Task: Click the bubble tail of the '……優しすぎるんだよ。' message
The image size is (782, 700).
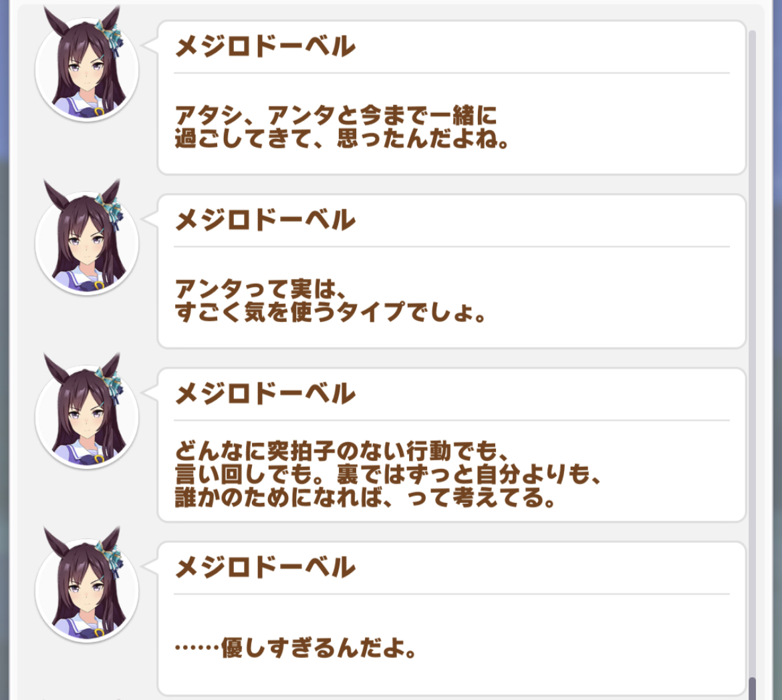Action: point(150,567)
